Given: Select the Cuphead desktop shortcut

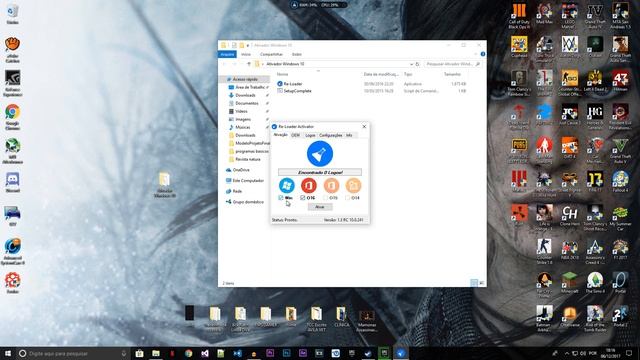Looking at the screenshot, I should click(x=519, y=47).
